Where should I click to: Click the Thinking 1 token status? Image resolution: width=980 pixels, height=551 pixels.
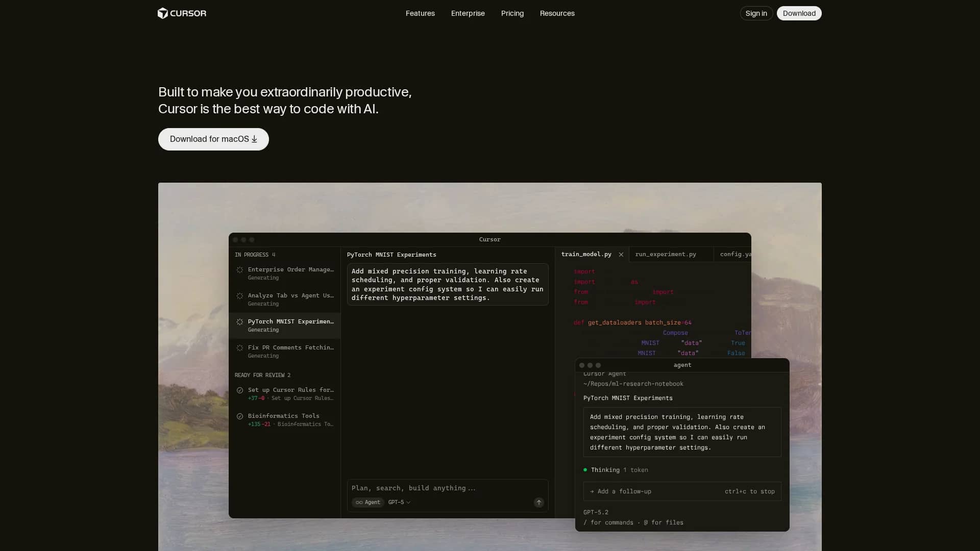click(616, 470)
